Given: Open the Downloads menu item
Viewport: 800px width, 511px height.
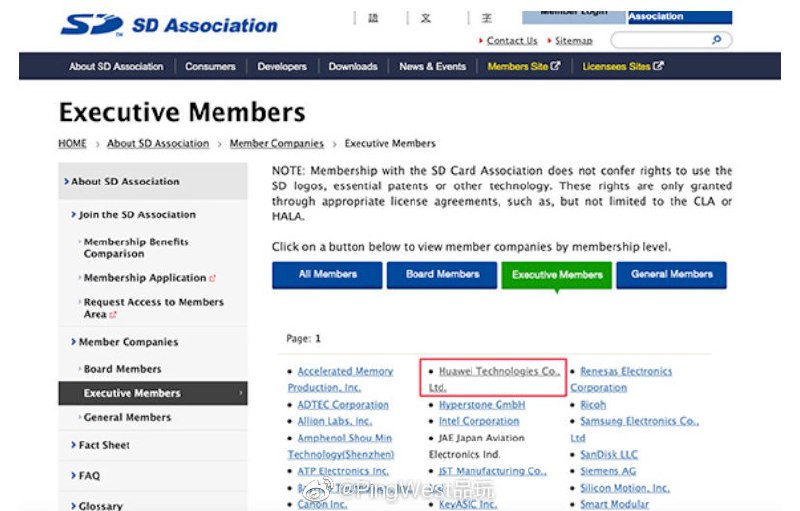Looking at the screenshot, I should [353, 67].
